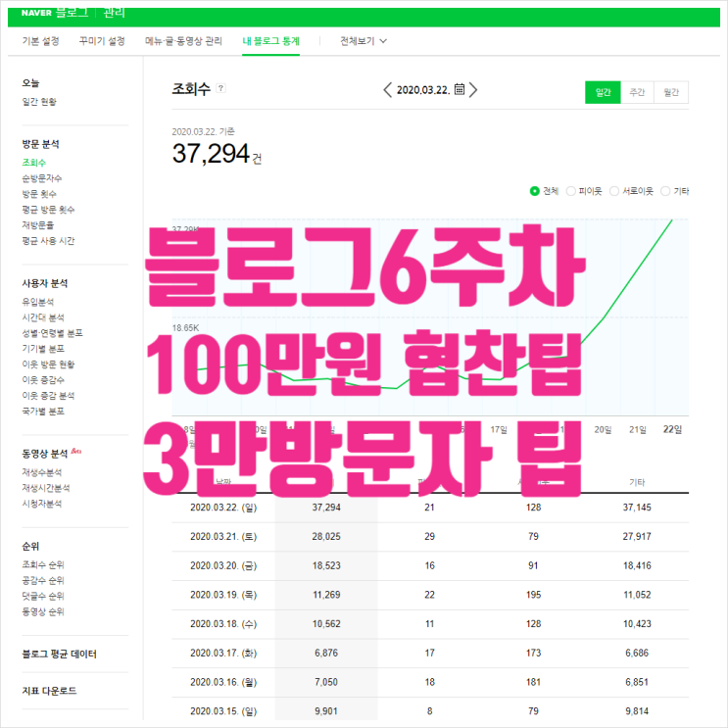Open 공감수 순위 in the sidebar
Viewport: 728px width, 728px height.
[43, 580]
